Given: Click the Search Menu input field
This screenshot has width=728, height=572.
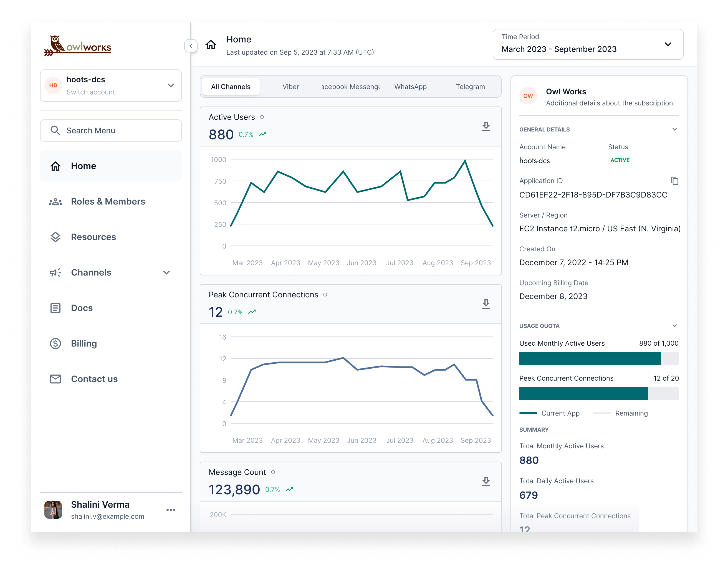Looking at the screenshot, I should pyautogui.click(x=111, y=131).
